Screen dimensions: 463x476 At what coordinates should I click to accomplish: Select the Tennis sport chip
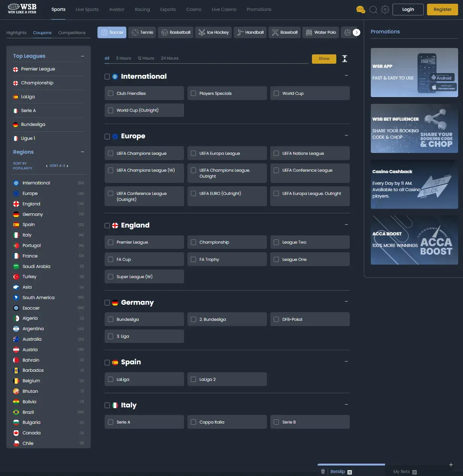click(x=142, y=33)
